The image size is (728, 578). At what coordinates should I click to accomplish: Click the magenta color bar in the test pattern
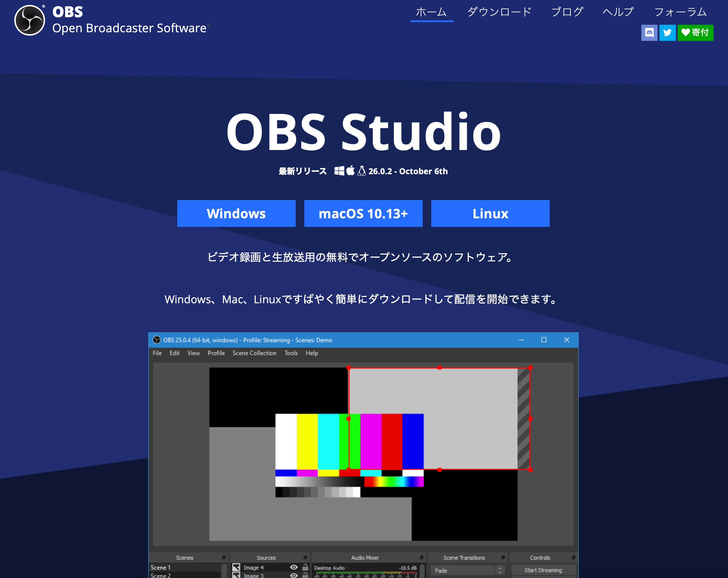(371, 441)
